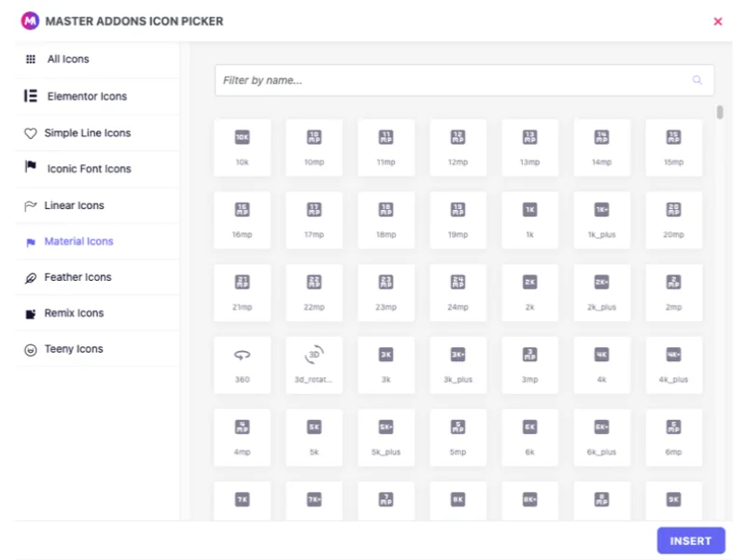This screenshot has height=560, width=747.
Task: Click the 19mp icon tile
Action: tap(458, 220)
